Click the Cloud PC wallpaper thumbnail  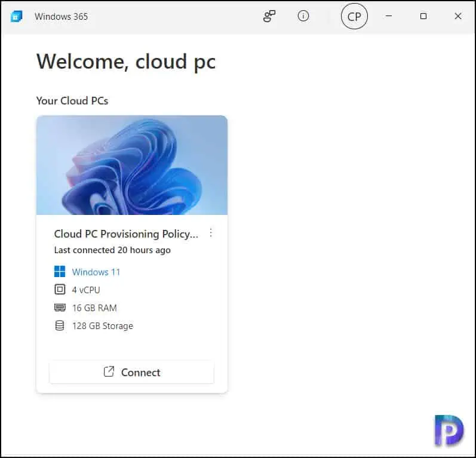click(132, 165)
